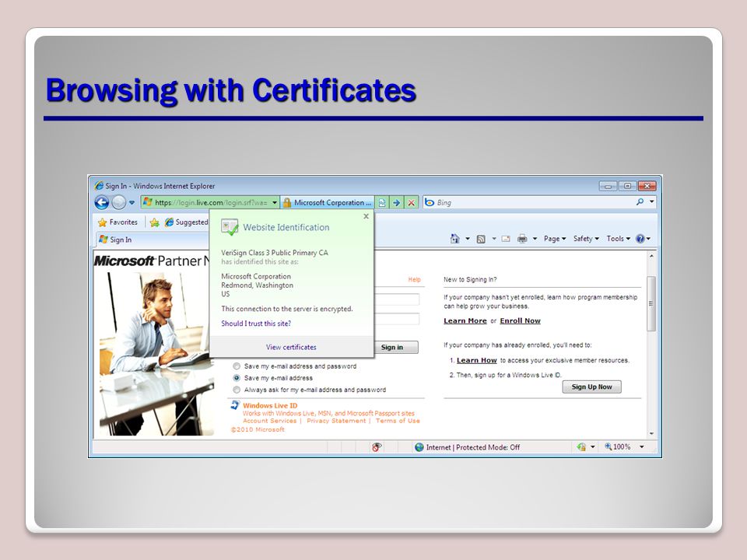Click the login.live.com address bar URL
747x560 pixels.
coord(211,202)
